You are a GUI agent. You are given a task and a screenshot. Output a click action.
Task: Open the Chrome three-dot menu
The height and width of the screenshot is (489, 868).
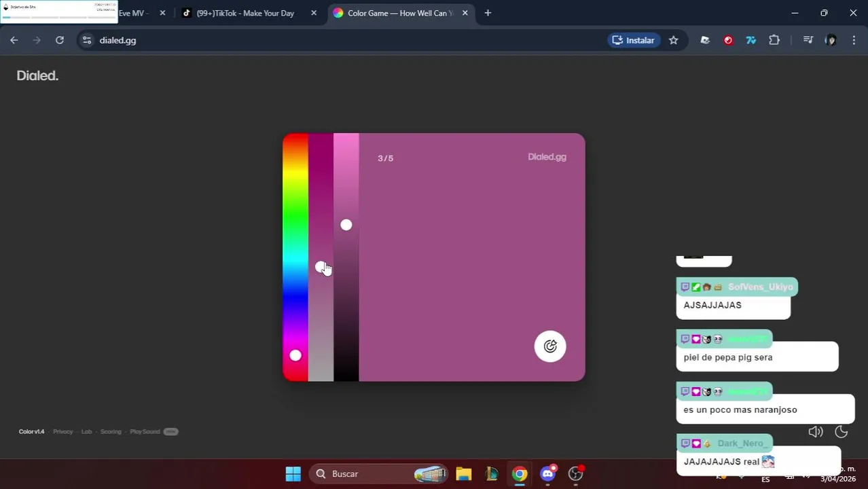pos(854,40)
